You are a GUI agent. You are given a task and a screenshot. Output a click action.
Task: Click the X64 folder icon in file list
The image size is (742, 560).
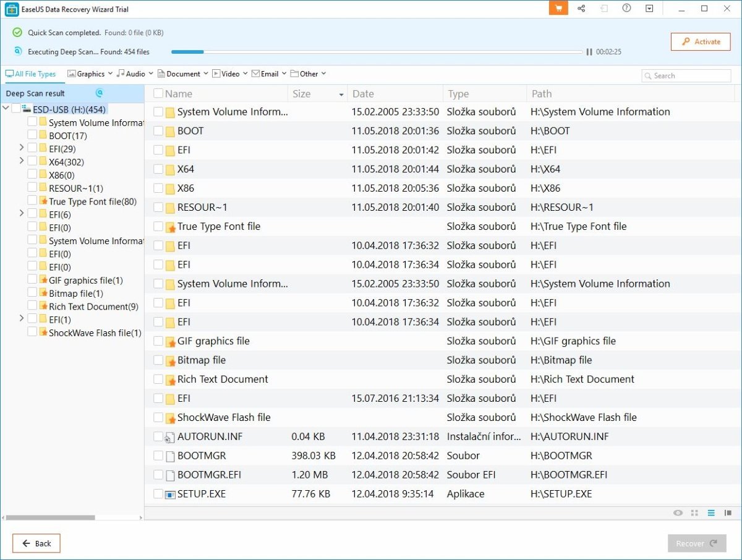170,169
